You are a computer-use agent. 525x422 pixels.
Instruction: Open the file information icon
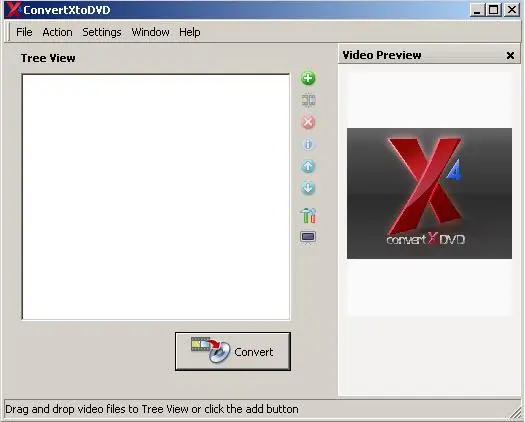click(308, 144)
